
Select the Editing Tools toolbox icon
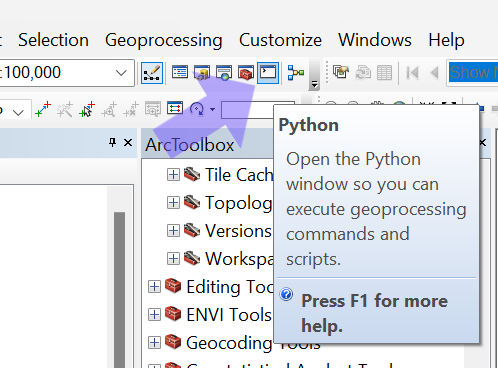(x=173, y=286)
